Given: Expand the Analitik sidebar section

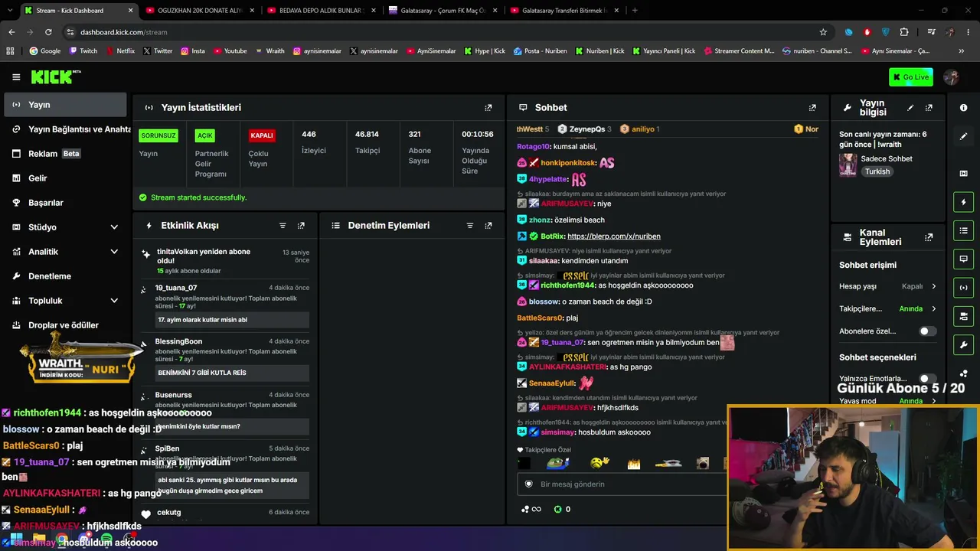Looking at the screenshot, I should point(65,252).
